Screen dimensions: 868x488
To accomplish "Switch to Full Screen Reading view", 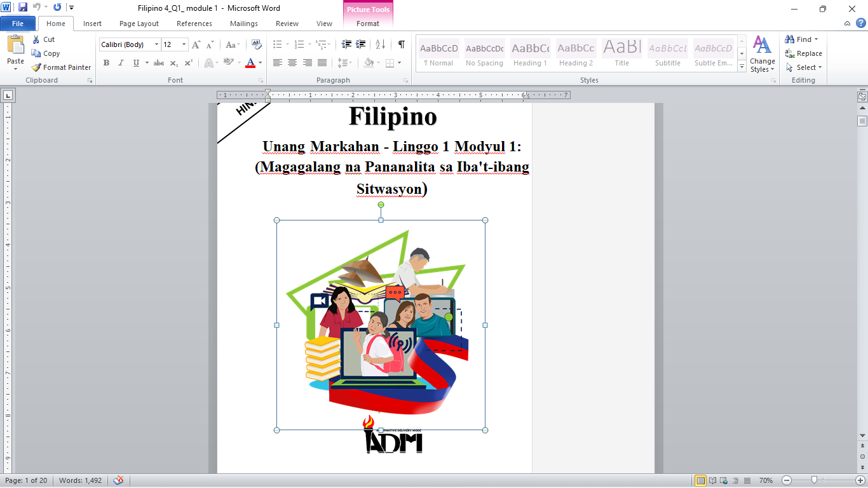I will (712, 480).
